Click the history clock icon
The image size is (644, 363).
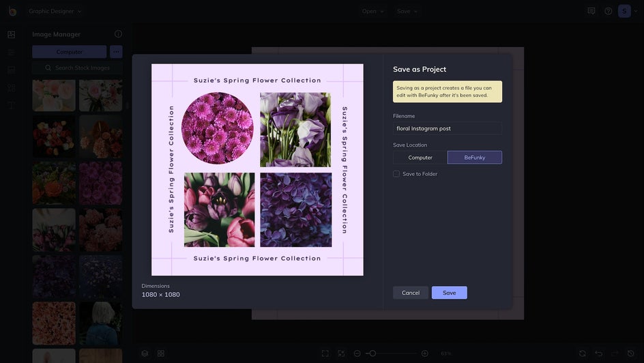[x=631, y=353]
